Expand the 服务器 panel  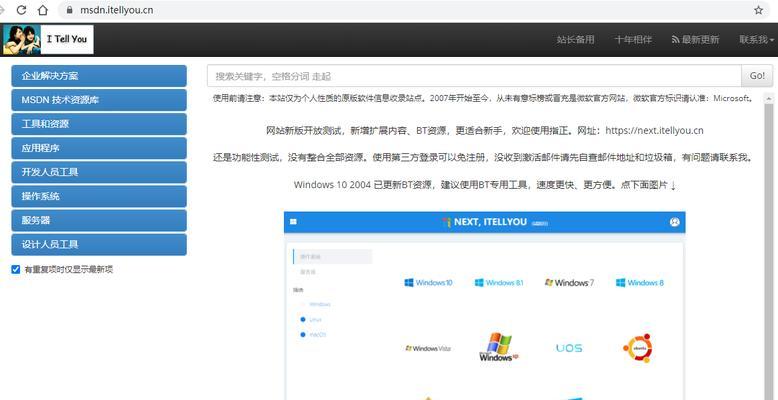point(99,220)
